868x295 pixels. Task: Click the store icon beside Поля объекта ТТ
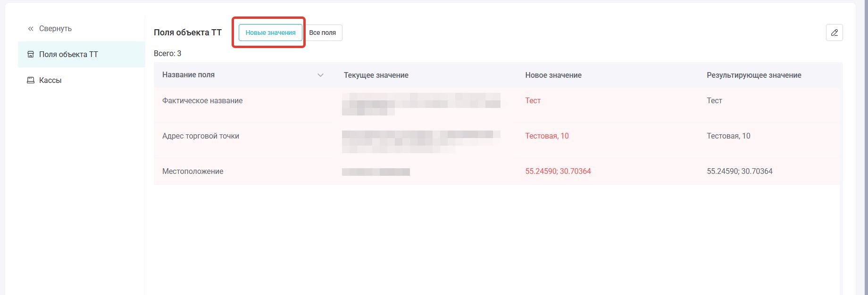coord(31,54)
